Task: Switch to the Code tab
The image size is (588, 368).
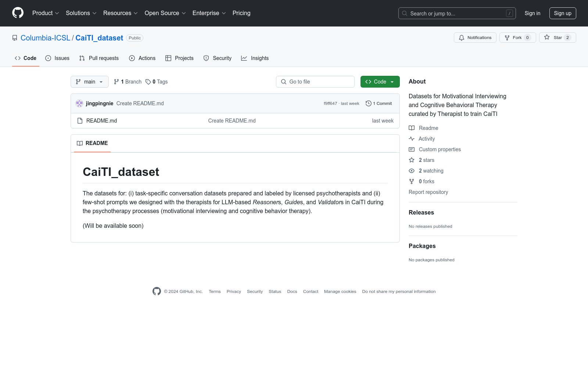Action: point(25,58)
